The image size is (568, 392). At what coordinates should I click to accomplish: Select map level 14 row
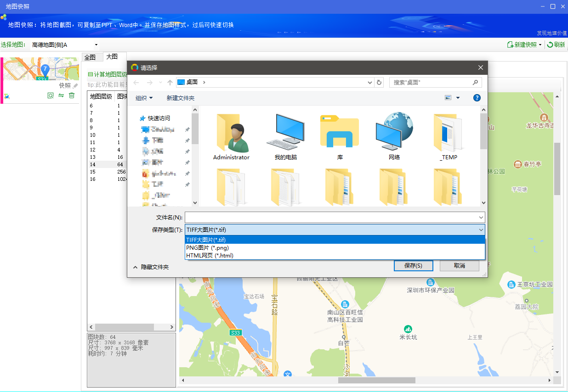[x=107, y=164]
